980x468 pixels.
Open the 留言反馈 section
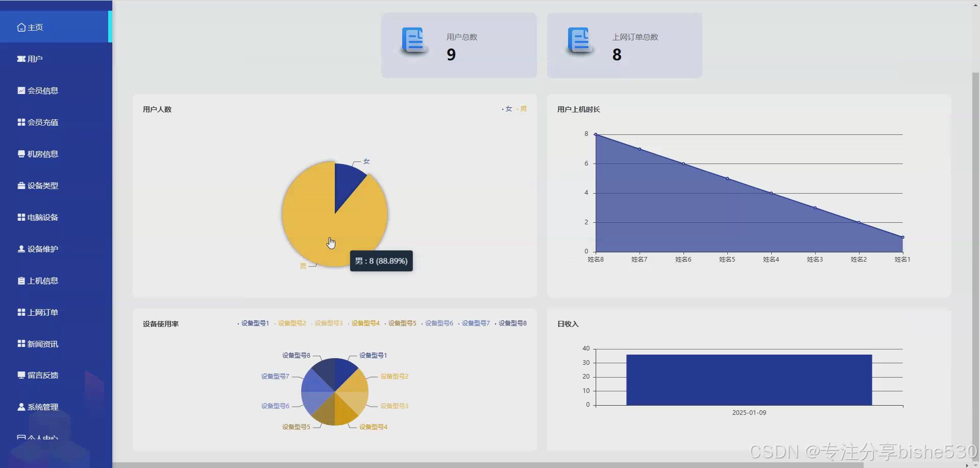pyautogui.click(x=56, y=375)
